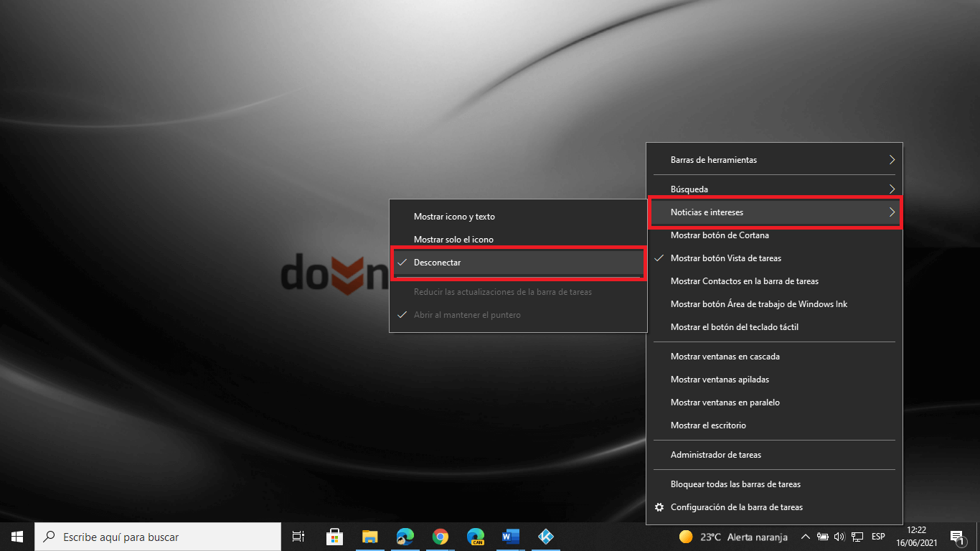Enable the Windows Ink work area button

point(775,304)
